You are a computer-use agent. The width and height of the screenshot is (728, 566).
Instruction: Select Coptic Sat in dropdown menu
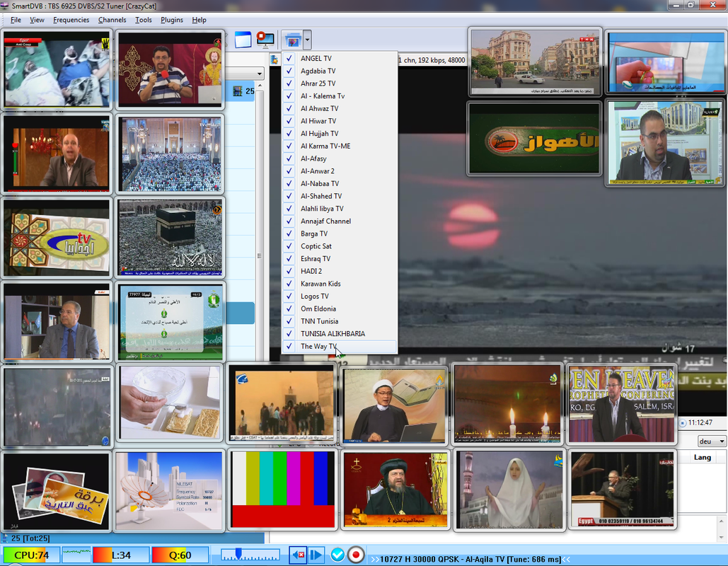(340, 246)
